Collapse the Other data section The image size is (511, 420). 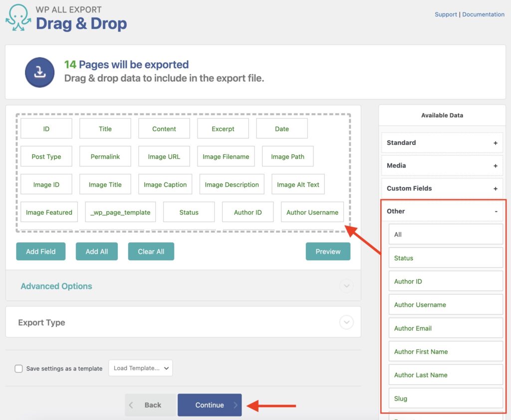point(496,211)
